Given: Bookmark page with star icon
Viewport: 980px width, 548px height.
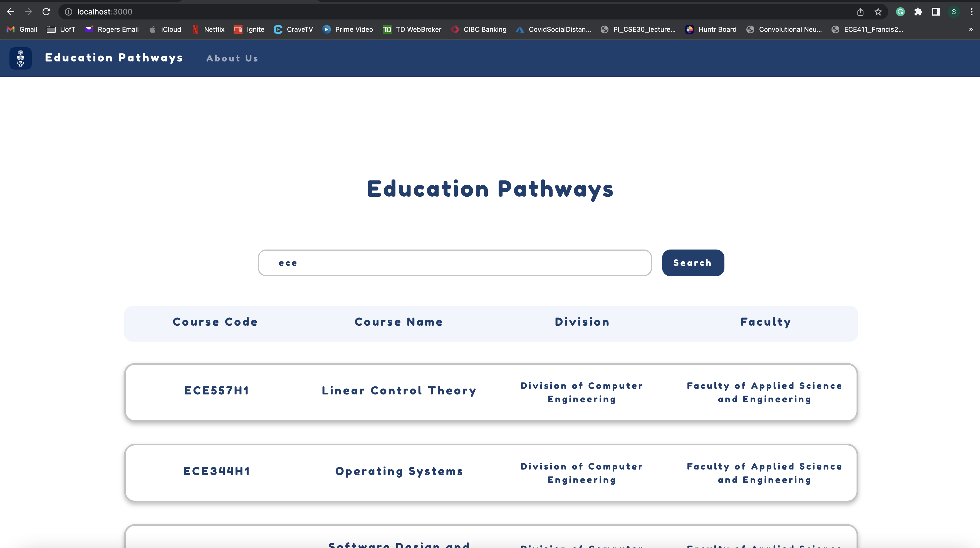Looking at the screenshot, I should coord(878,12).
